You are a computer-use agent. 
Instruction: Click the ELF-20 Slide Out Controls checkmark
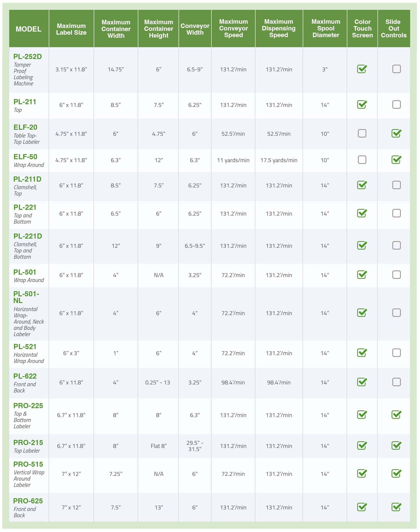396,134
